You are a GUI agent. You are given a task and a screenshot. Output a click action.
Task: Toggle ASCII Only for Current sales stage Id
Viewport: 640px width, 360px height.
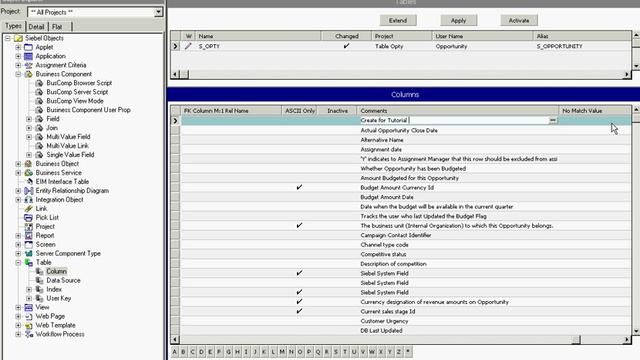coord(299,311)
